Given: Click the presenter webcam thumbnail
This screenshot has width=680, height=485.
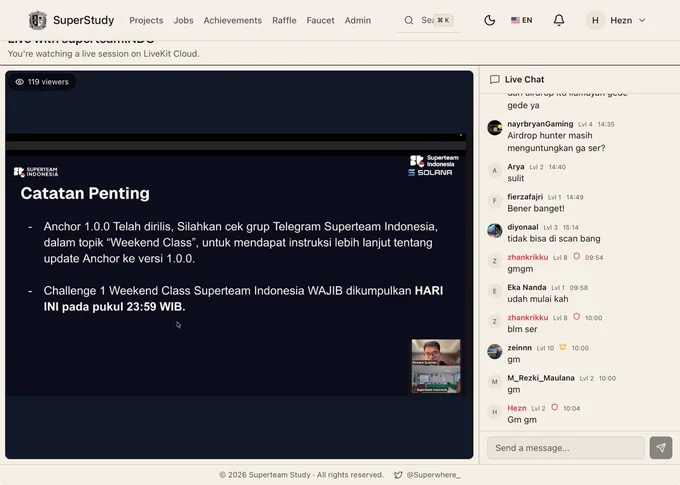Looking at the screenshot, I should pos(436,366).
